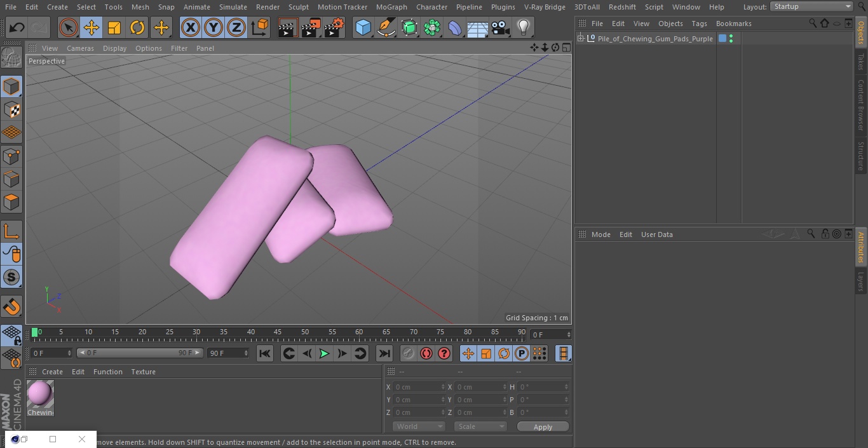868x448 pixels.
Task: Play the animation forward
Action: pos(324,353)
